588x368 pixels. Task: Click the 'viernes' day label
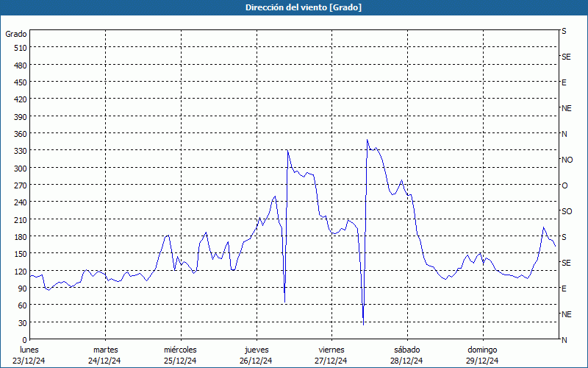pos(331,350)
